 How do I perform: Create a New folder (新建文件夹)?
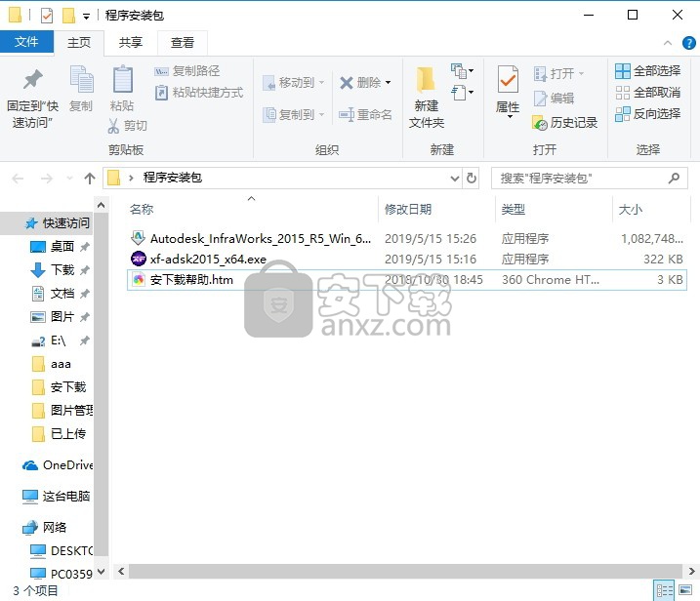coord(427,98)
